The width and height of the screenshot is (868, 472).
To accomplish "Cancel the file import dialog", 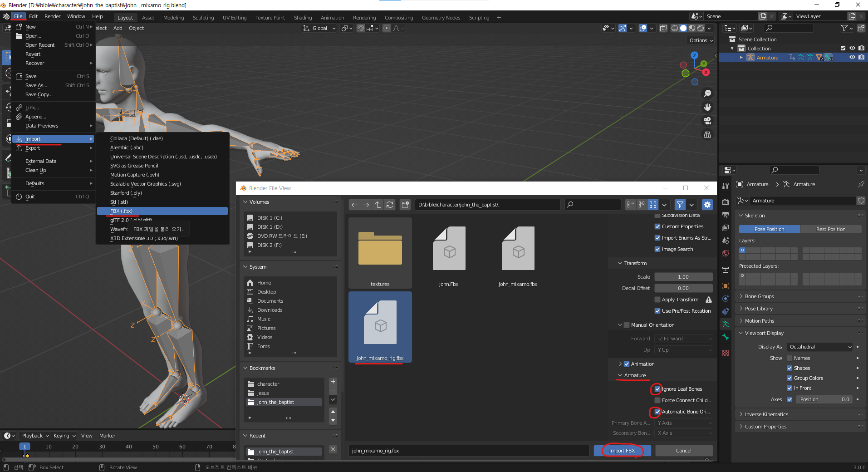I will click(684, 451).
